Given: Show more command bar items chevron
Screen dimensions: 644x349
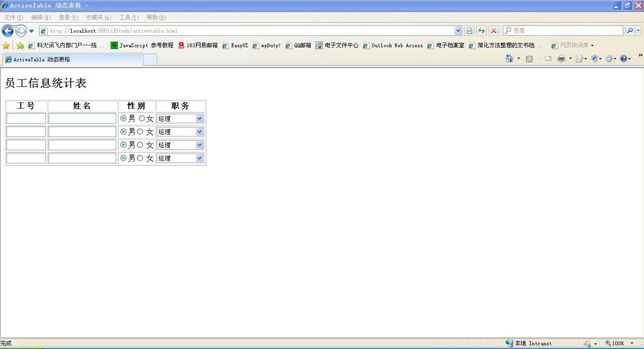Looking at the screenshot, I should [640, 55].
